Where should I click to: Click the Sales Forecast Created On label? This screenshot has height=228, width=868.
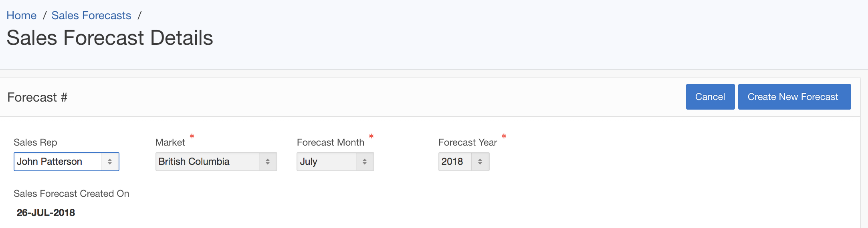coord(71,194)
